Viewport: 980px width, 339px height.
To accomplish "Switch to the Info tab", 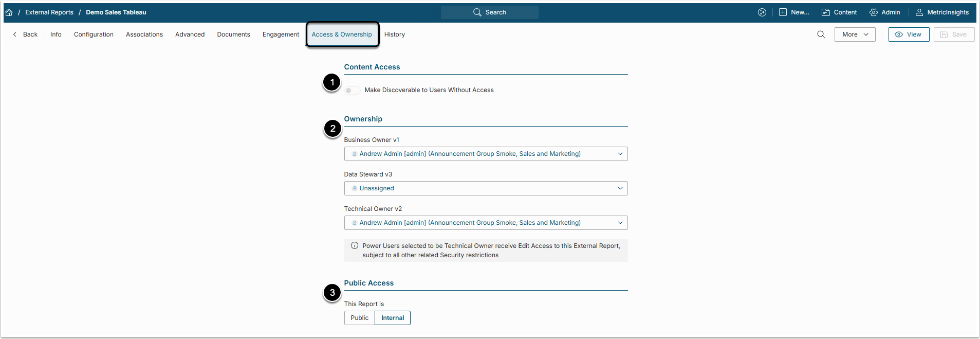I will (56, 34).
